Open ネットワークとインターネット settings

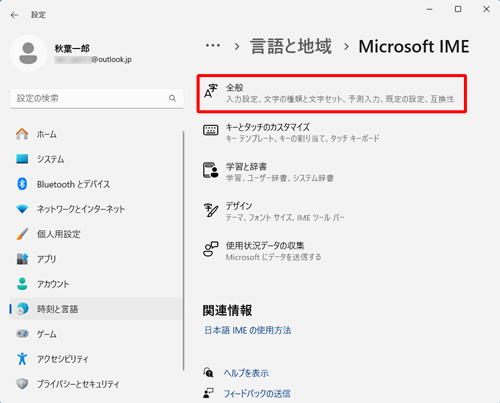[96, 209]
